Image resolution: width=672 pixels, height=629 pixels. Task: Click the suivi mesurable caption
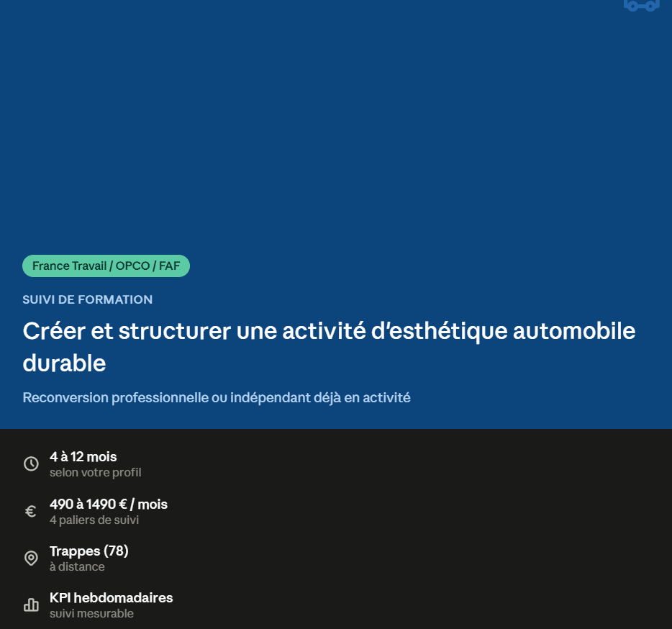91,614
